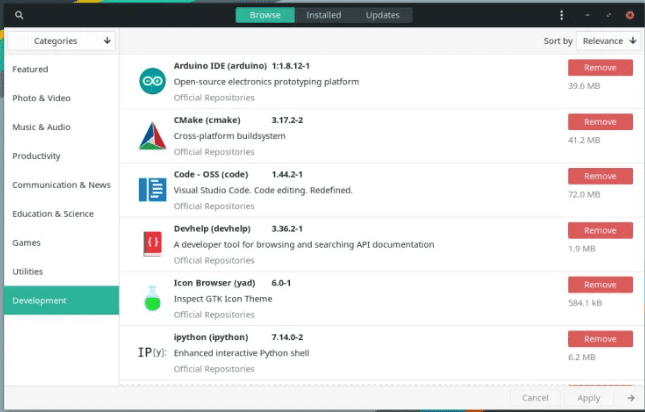The height and width of the screenshot is (412, 645).
Task: Click Official Repositories under ipython
Action: coord(214,369)
